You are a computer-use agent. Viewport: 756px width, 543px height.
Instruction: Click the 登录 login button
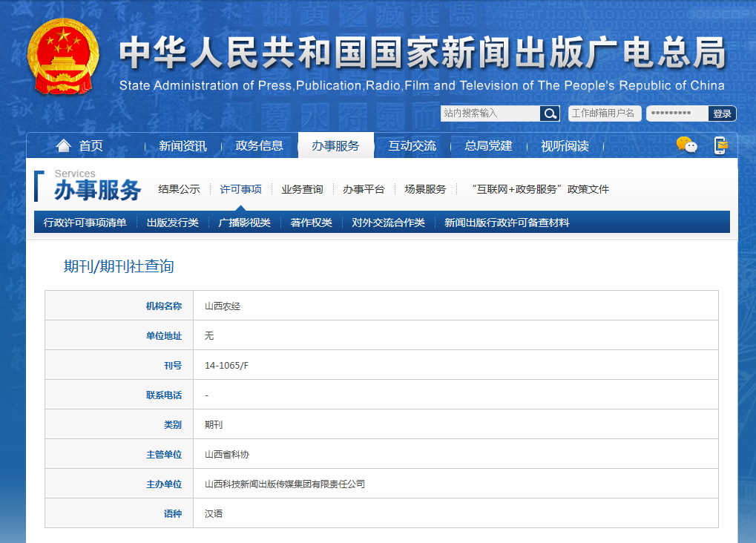click(723, 113)
